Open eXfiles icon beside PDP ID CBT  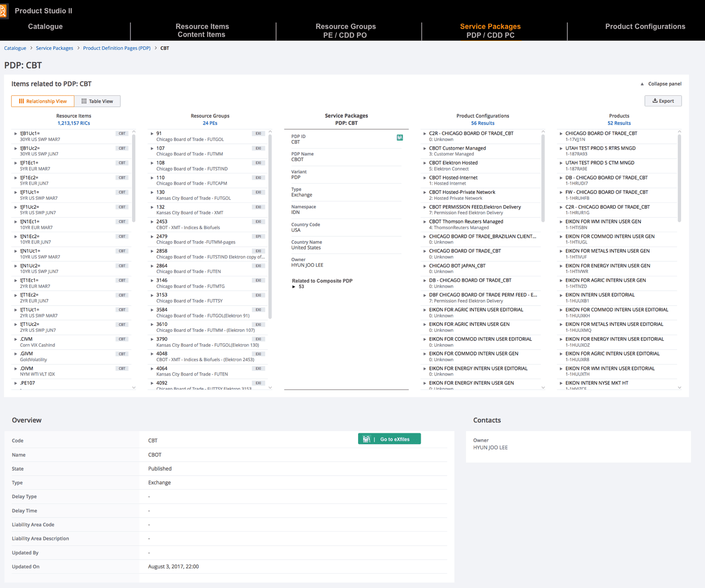pyautogui.click(x=399, y=138)
